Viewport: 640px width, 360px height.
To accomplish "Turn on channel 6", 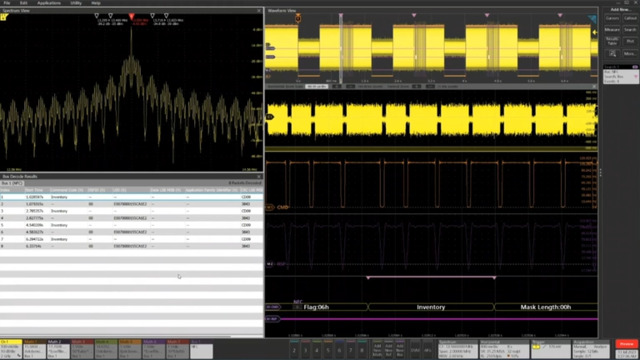I will 339,350.
